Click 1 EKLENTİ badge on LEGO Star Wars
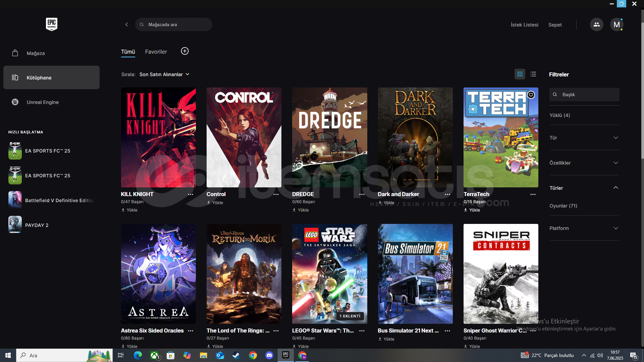 (350, 316)
